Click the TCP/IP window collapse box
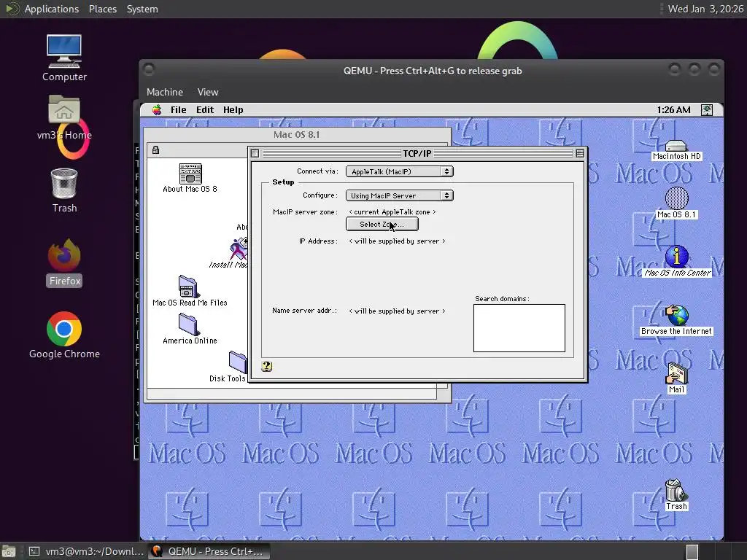Viewport: 747px width, 560px height. (580, 153)
